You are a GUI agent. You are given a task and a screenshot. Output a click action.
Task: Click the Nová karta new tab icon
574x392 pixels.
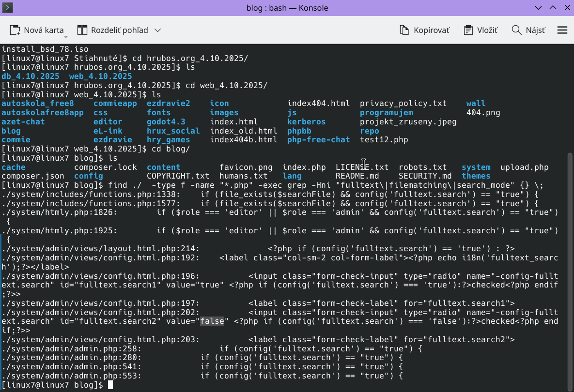pyautogui.click(x=15, y=30)
